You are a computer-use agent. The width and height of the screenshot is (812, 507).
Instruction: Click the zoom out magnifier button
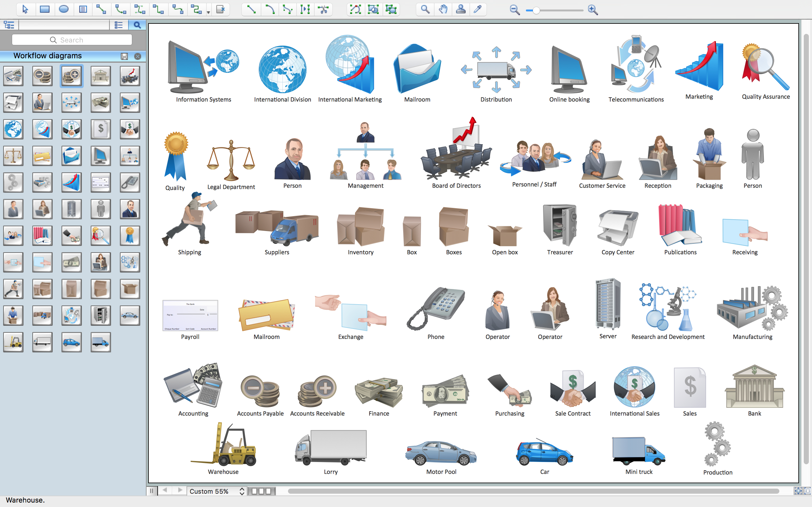tap(514, 10)
